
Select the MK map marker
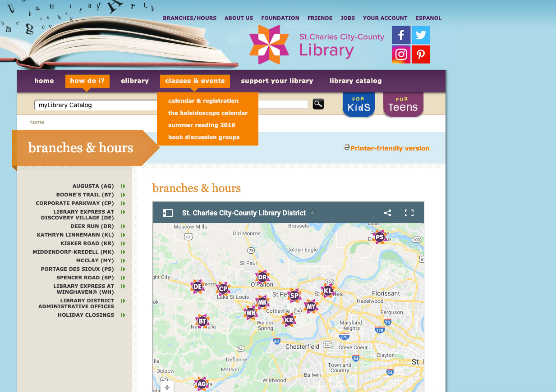(x=262, y=302)
